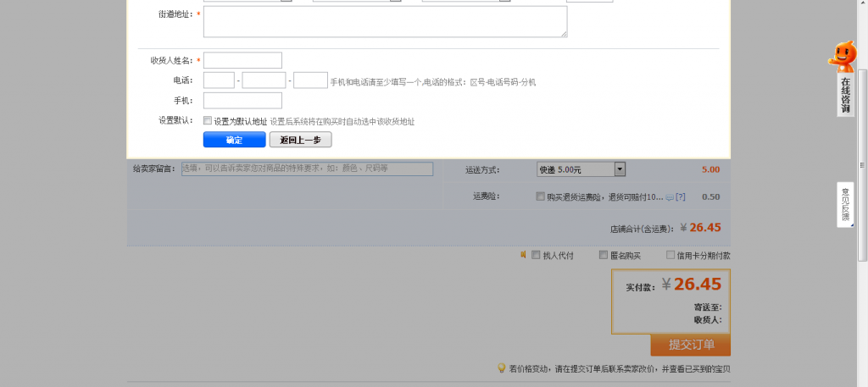The width and height of the screenshot is (868, 387).
Task: Click the [?] help link for 运费险
Action: tap(680, 197)
